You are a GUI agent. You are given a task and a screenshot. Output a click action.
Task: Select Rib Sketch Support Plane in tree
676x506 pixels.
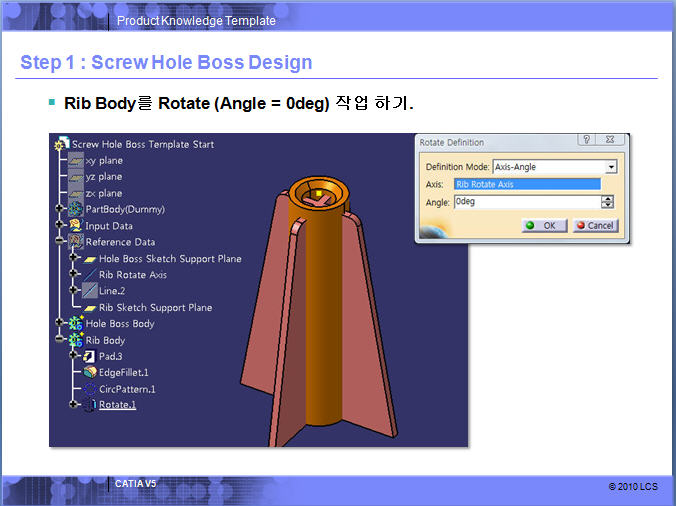click(155, 308)
